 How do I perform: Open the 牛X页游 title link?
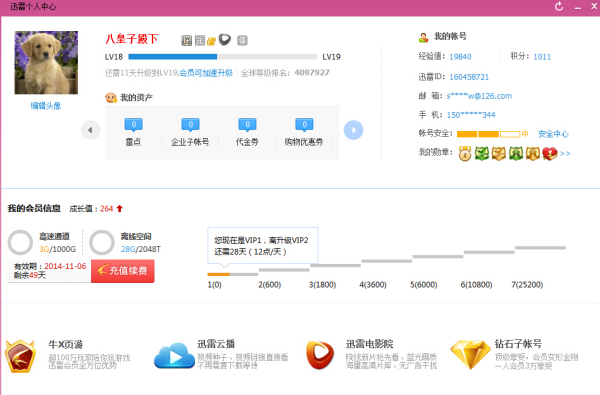tap(65, 344)
